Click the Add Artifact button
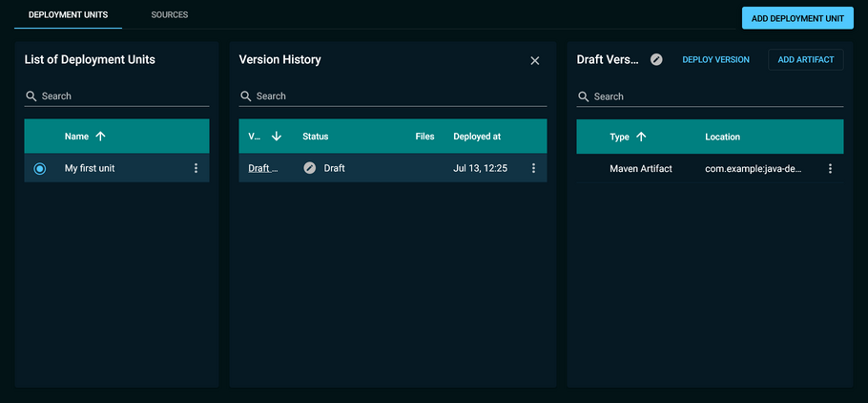 [x=805, y=60]
